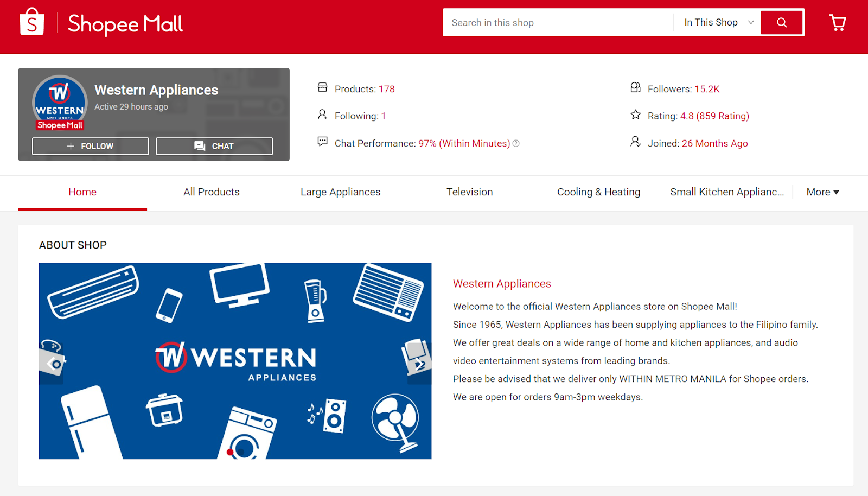Click the Welcome to the official store line
868x496 pixels.
point(595,307)
